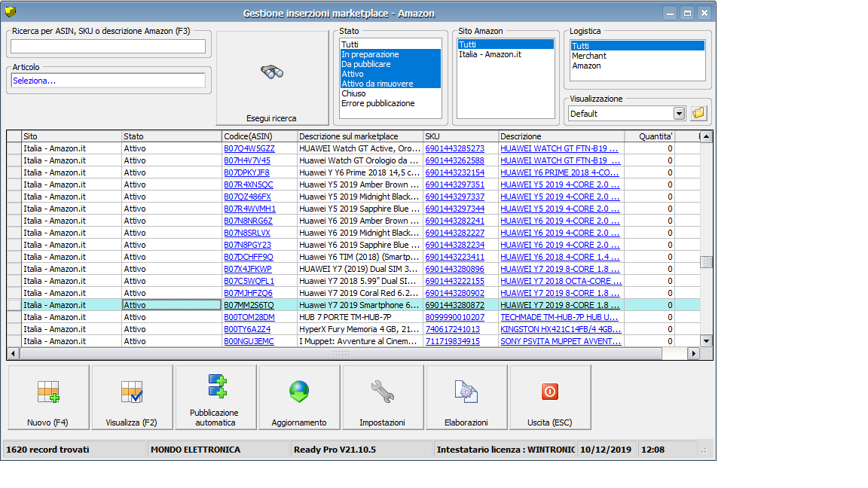Click date '10/12/2019' in status bar
The image size is (868, 488).
pos(606,450)
